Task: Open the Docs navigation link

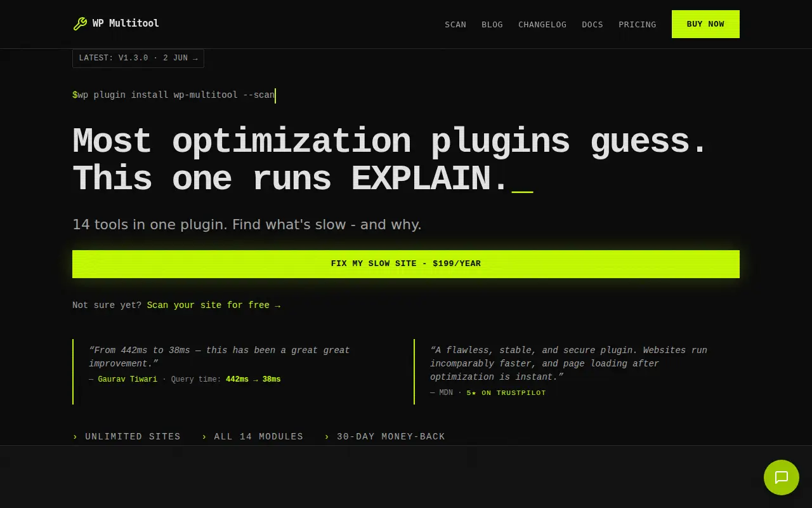Action: 593,24
